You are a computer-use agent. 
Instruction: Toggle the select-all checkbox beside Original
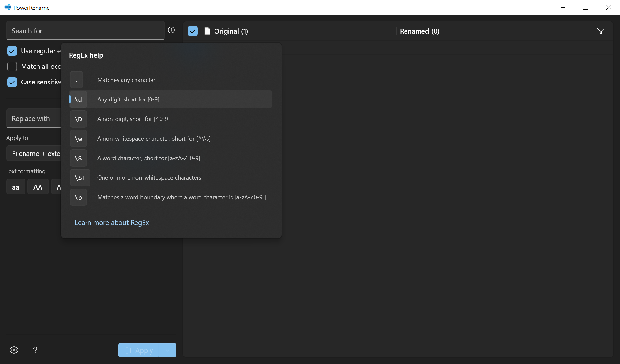pos(193,31)
